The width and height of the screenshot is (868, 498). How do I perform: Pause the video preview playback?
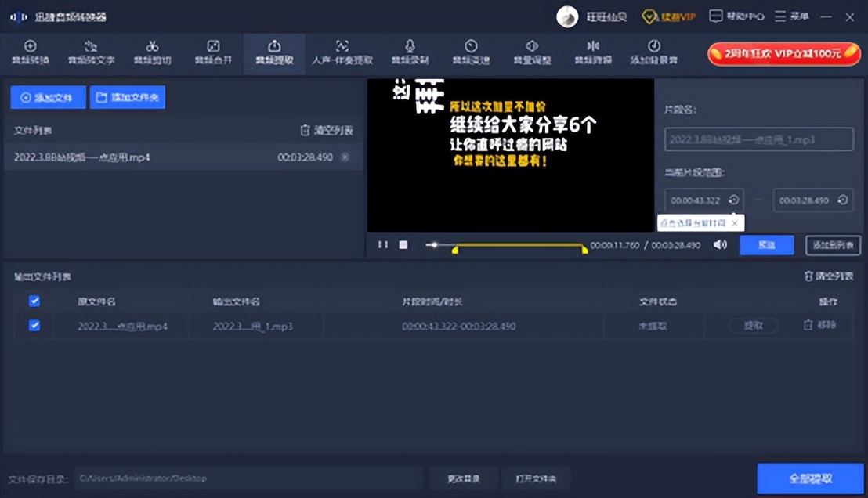[382, 244]
